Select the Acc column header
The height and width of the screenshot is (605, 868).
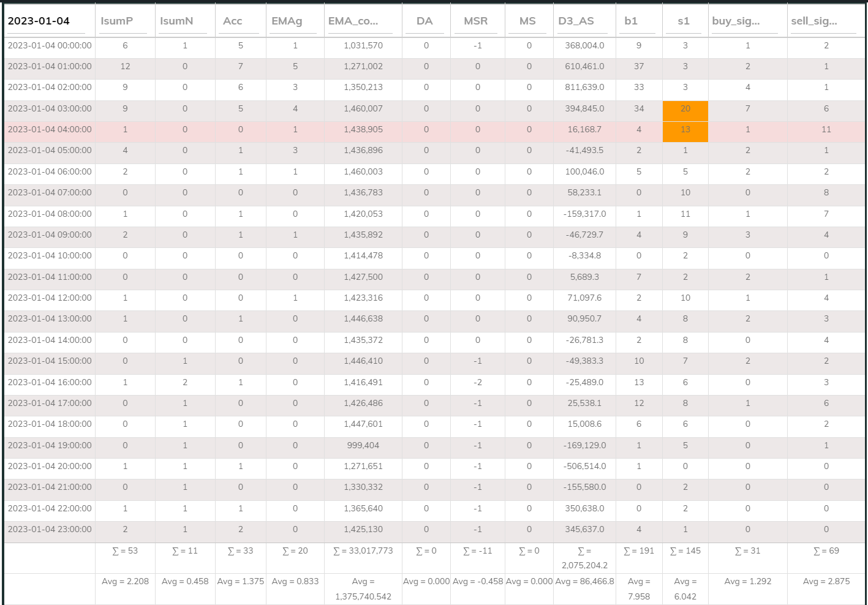coord(233,21)
